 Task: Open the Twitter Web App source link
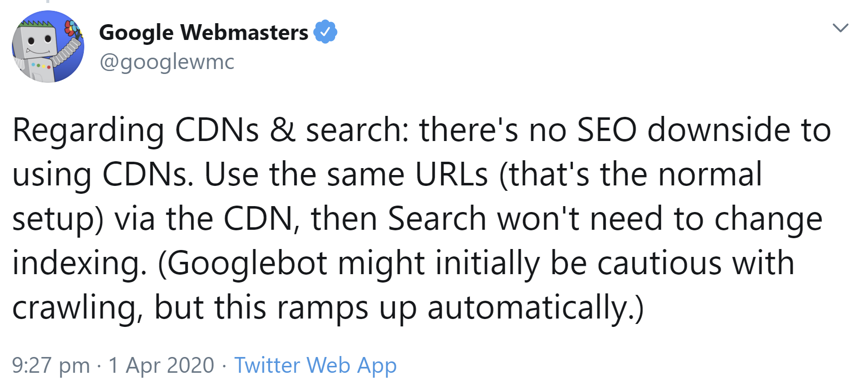(316, 365)
